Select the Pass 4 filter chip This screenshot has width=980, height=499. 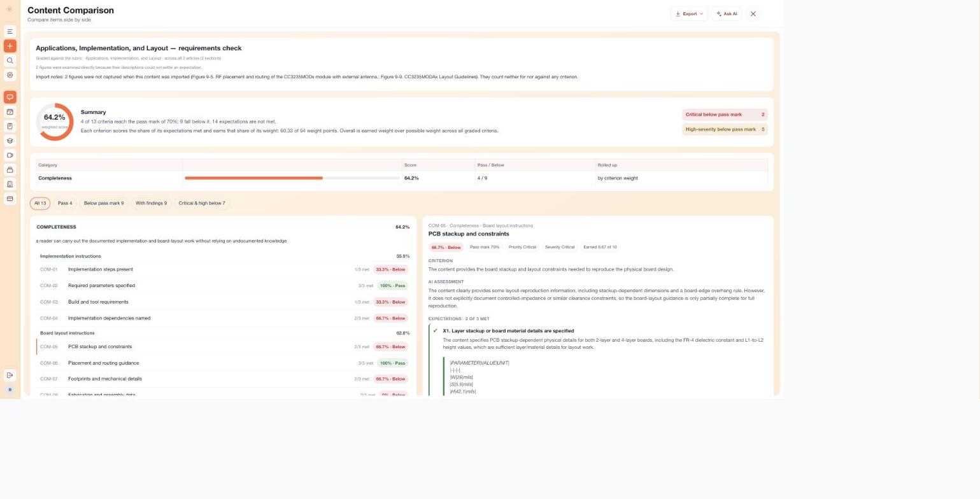65,203
